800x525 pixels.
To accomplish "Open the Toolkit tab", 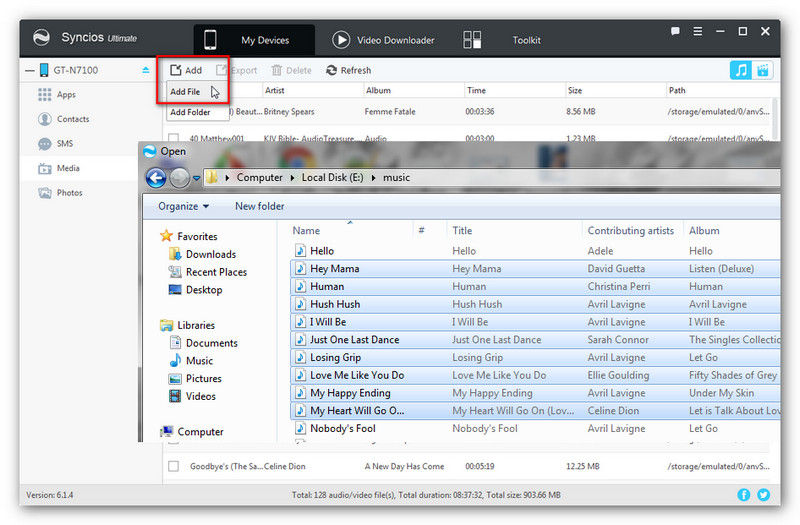I will 502,40.
